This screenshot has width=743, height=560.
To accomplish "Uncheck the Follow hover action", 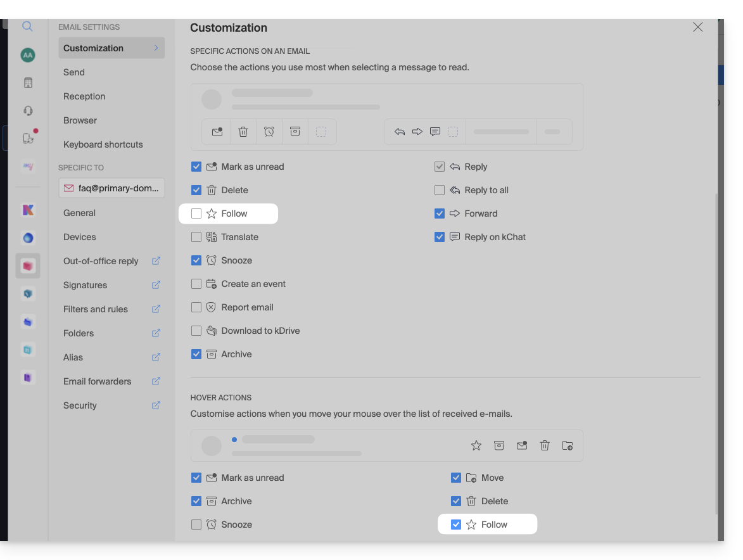I will click(x=456, y=525).
